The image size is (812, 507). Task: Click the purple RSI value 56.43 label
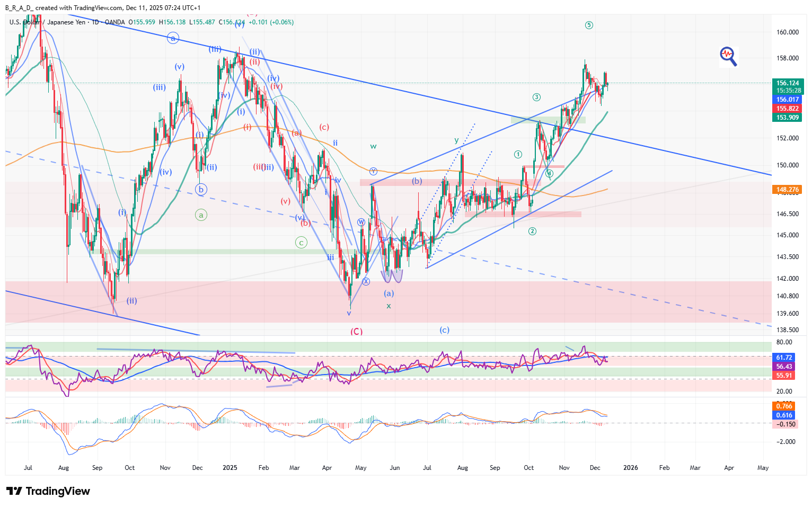coord(784,367)
